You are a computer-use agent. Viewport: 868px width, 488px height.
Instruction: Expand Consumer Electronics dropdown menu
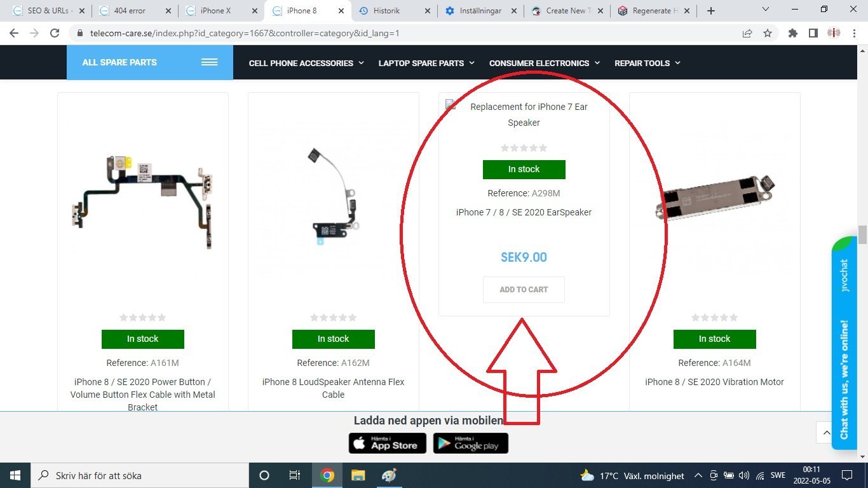(x=545, y=63)
